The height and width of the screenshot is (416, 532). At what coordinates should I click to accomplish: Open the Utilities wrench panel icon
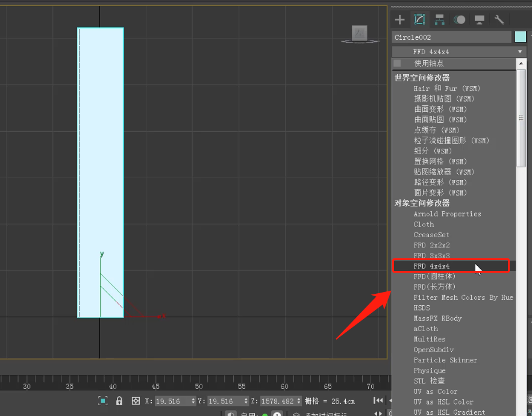(x=499, y=19)
